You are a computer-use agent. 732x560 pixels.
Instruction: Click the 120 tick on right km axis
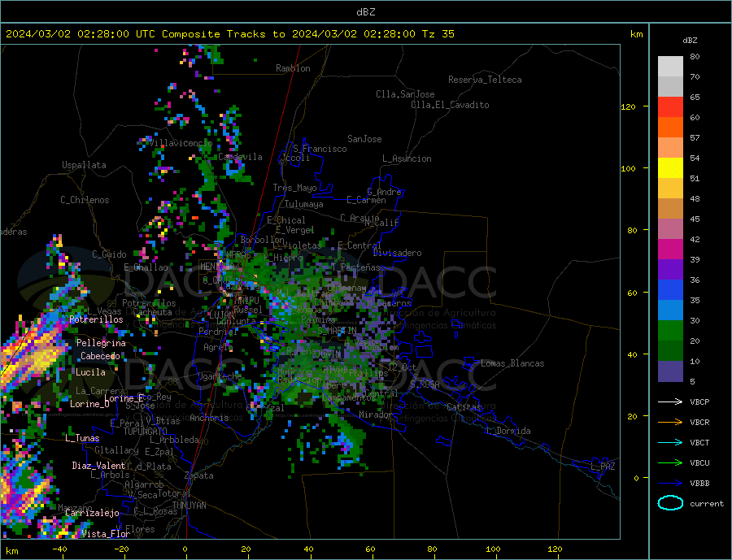[628, 106]
